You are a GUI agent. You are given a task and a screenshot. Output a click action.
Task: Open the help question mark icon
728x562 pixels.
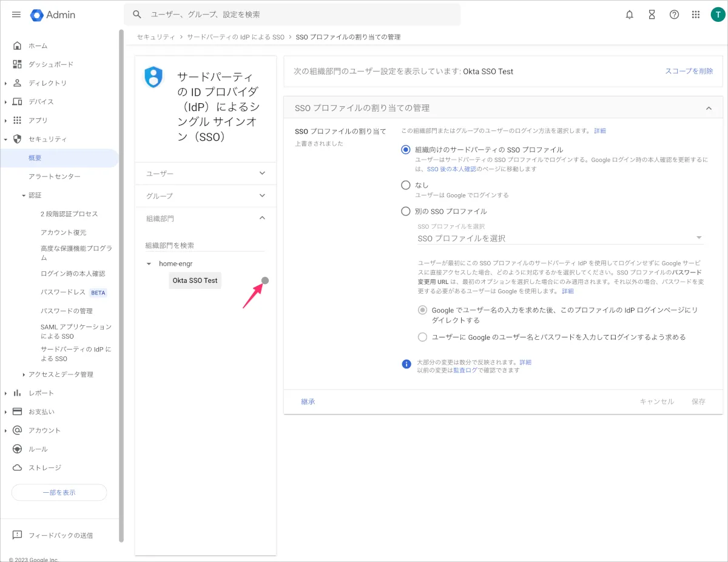click(674, 15)
